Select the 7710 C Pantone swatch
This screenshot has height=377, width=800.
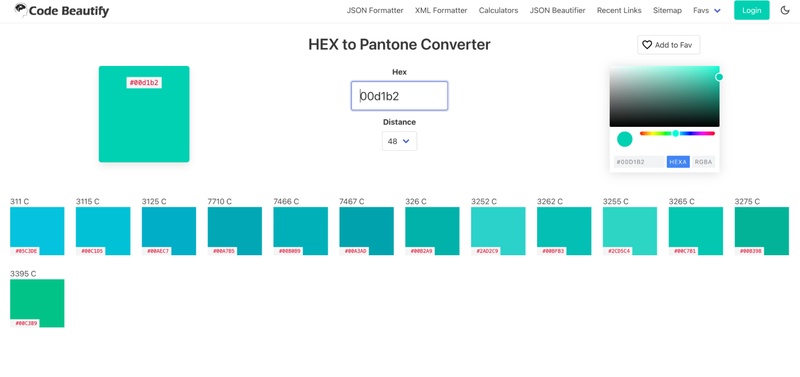click(x=235, y=231)
